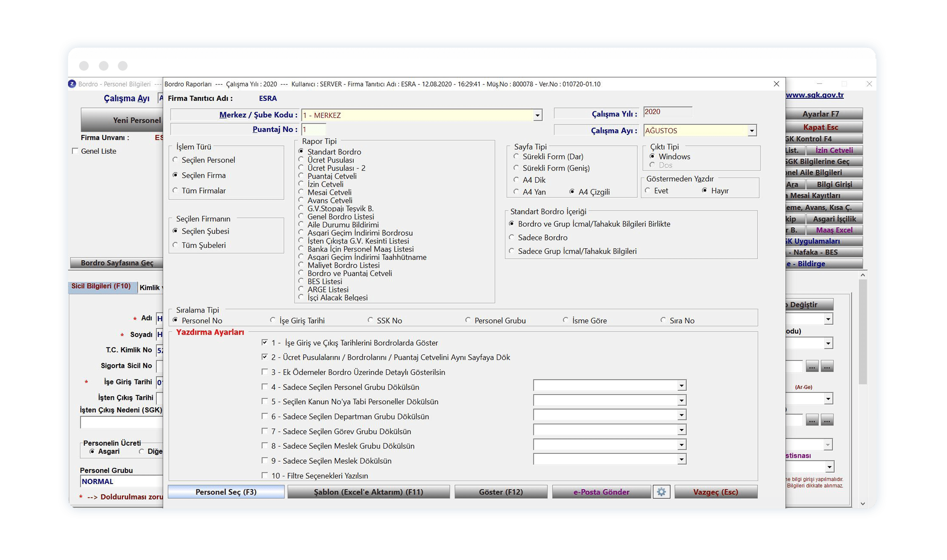Click Vazgeç (Esc) button
This screenshot has width=947, height=560.
pyautogui.click(x=716, y=492)
